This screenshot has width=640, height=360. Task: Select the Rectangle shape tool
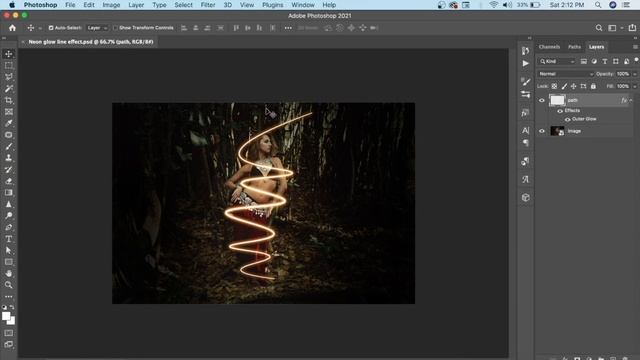coord(9,262)
